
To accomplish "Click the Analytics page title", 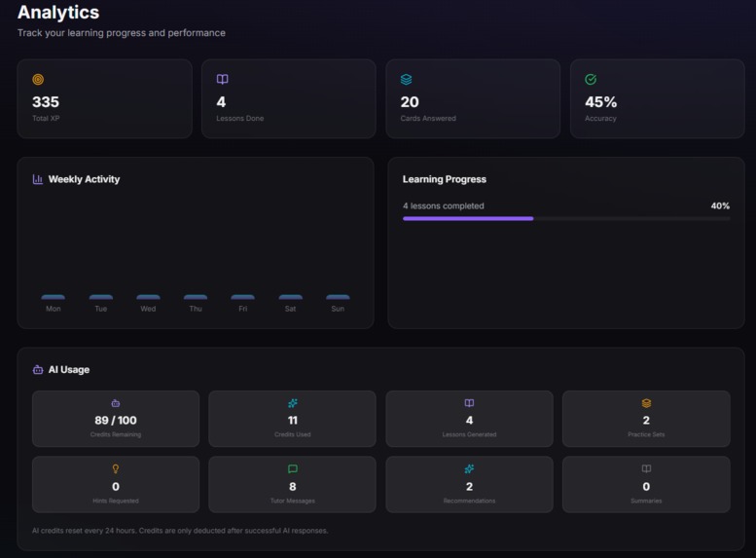I will 58,12.
